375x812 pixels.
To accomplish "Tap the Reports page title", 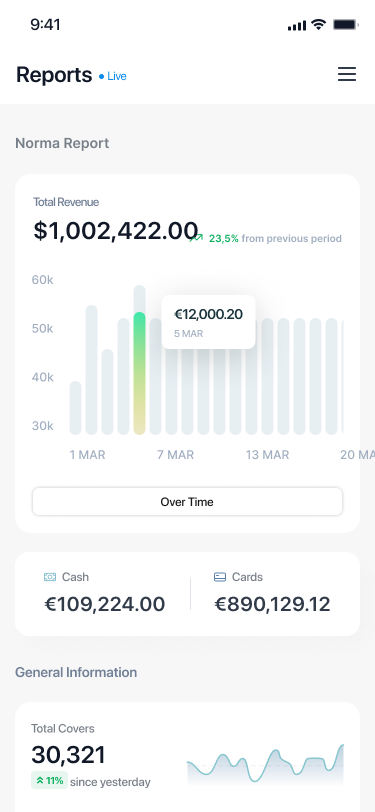I will pyautogui.click(x=54, y=75).
